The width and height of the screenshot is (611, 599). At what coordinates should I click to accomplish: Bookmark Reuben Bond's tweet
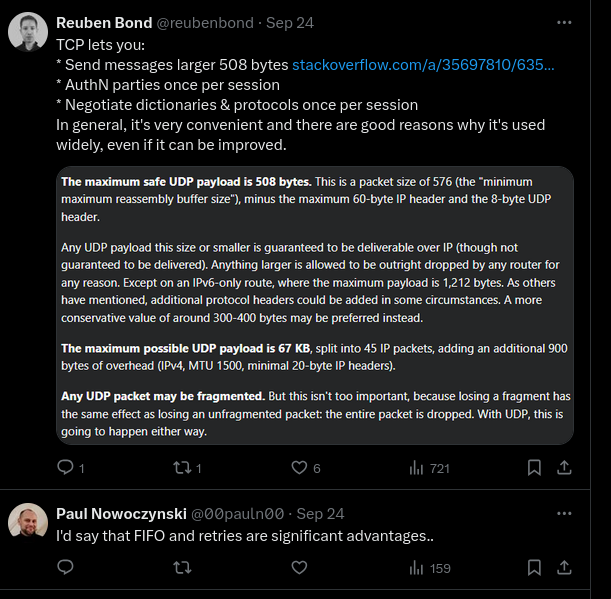tap(535, 467)
